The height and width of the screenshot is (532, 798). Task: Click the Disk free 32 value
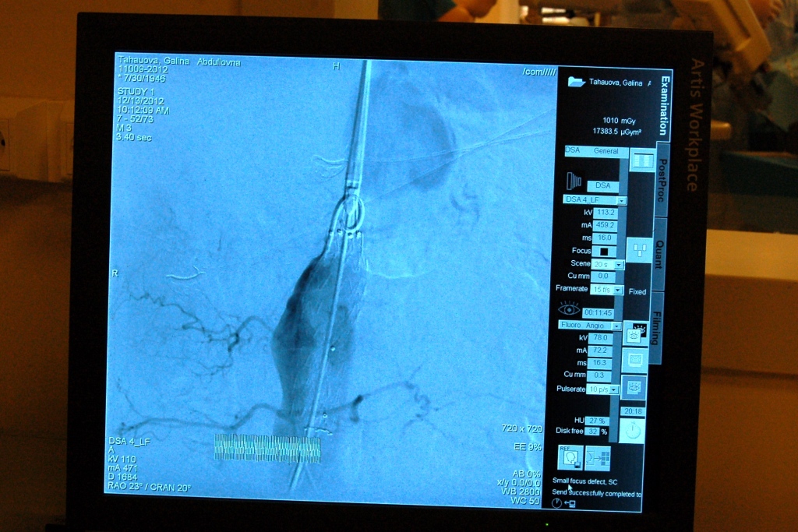[x=592, y=432]
